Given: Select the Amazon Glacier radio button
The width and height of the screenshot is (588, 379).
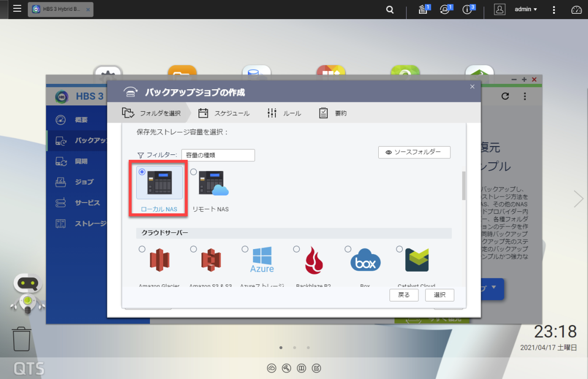Looking at the screenshot, I should (x=142, y=249).
